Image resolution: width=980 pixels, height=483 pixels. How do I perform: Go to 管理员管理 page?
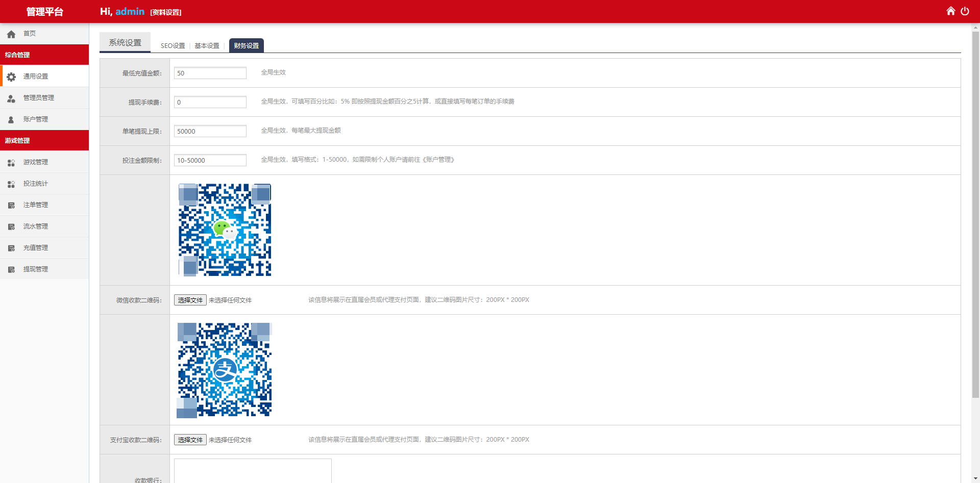click(44, 97)
